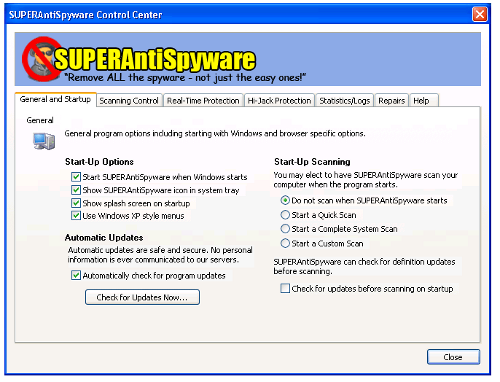Click the Start-Up Scanning heading
The height and width of the screenshot is (382, 500).
click(312, 162)
